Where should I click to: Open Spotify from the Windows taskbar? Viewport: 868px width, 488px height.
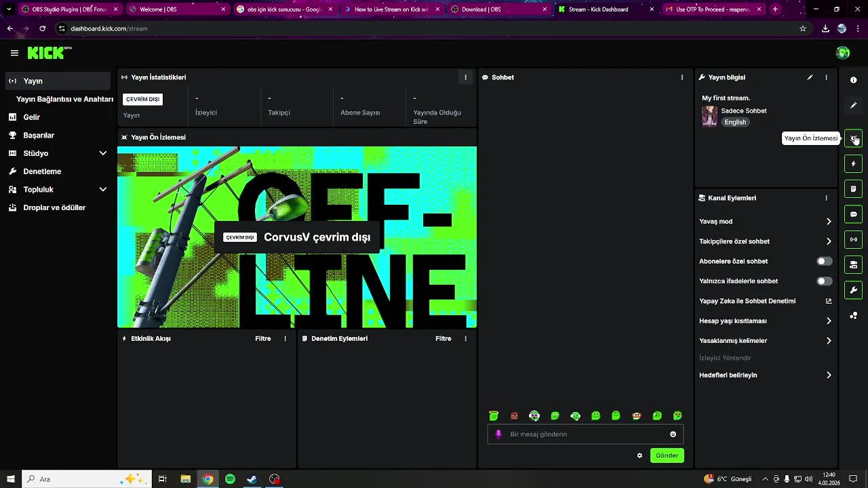coord(230,479)
